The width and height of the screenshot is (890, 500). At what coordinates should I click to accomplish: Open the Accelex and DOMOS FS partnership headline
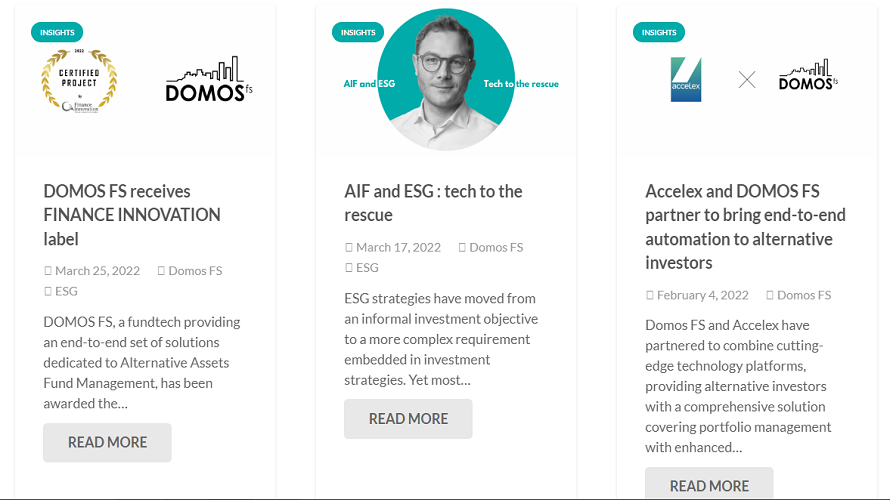pyautogui.click(x=745, y=227)
